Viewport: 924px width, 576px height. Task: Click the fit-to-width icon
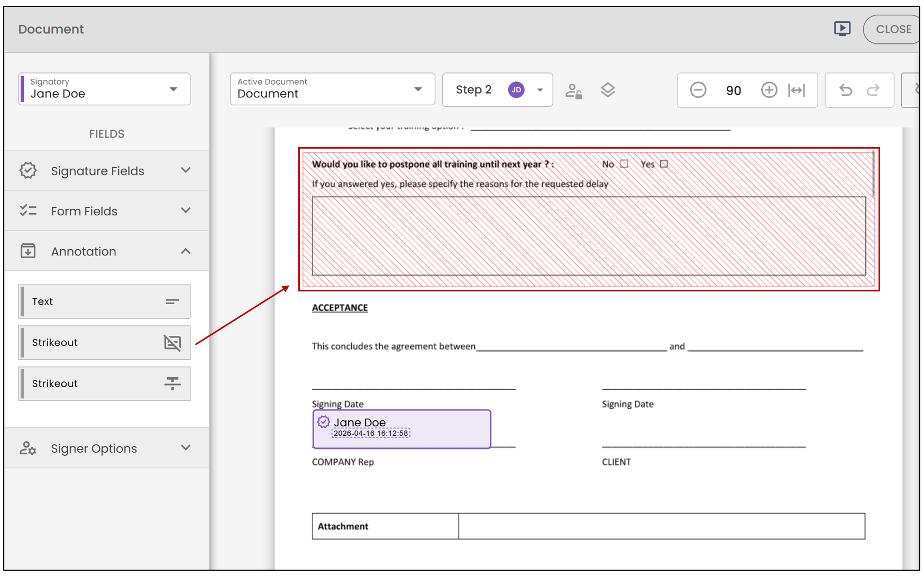click(x=797, y=90)
